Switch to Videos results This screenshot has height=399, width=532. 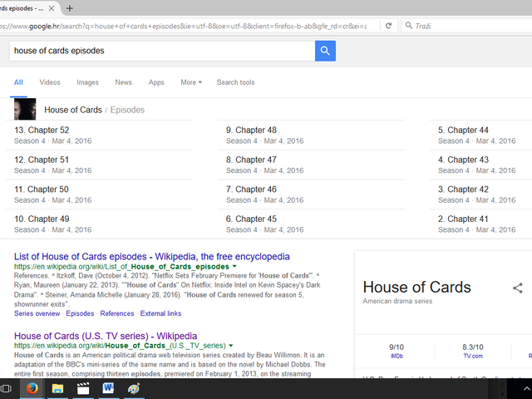pos(50,82)
